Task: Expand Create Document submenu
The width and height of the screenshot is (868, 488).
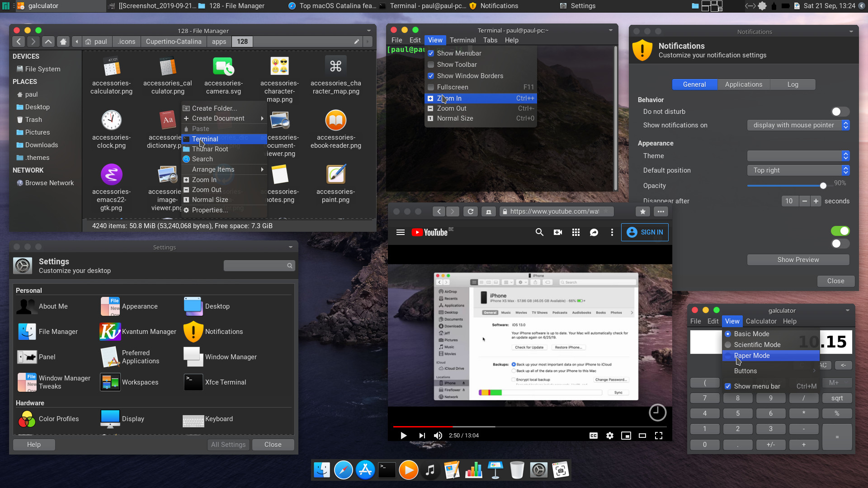Action: pyautogui.click(x=224, y=118)
